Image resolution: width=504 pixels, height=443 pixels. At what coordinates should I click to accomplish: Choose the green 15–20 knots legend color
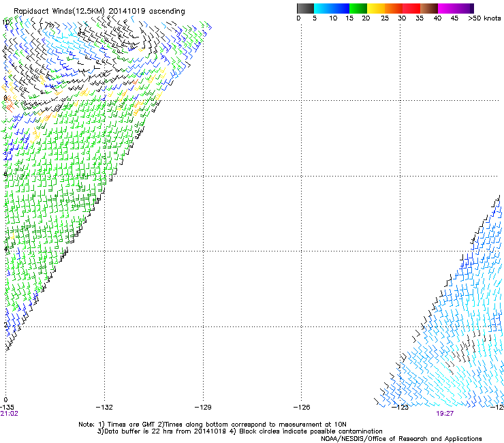(x=358, y=8)
